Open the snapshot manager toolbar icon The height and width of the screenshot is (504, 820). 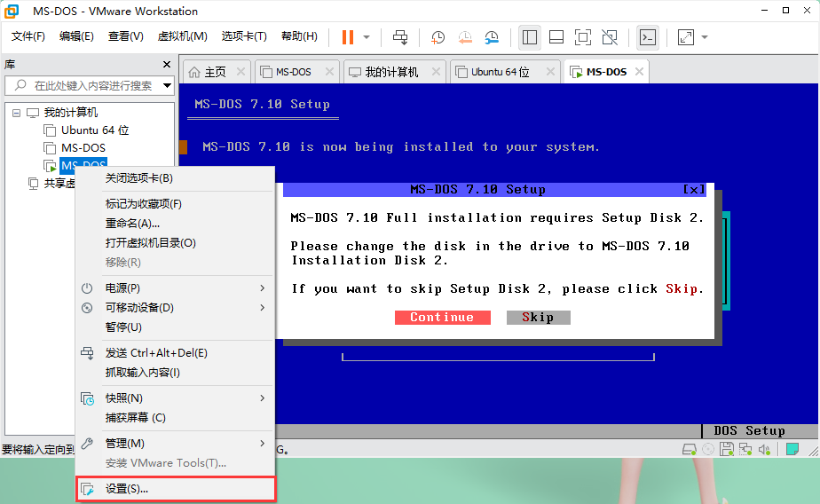click(x=492, y=37)
